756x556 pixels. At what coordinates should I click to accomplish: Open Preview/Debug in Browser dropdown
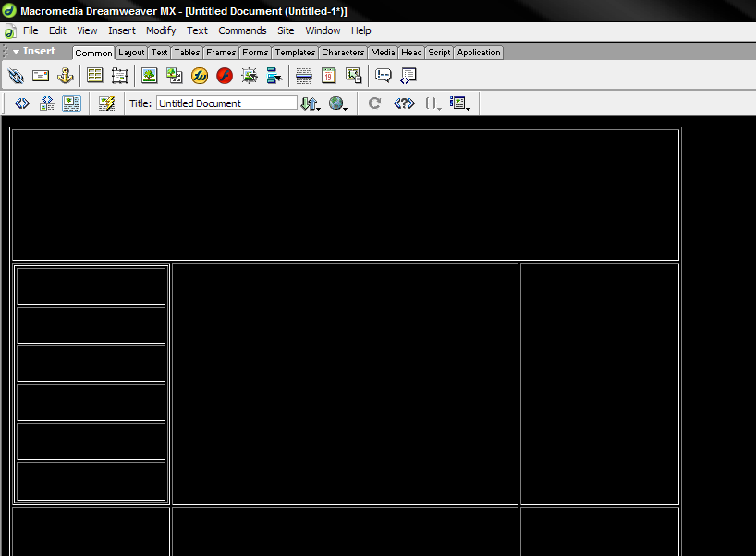[x=337, y=103]
